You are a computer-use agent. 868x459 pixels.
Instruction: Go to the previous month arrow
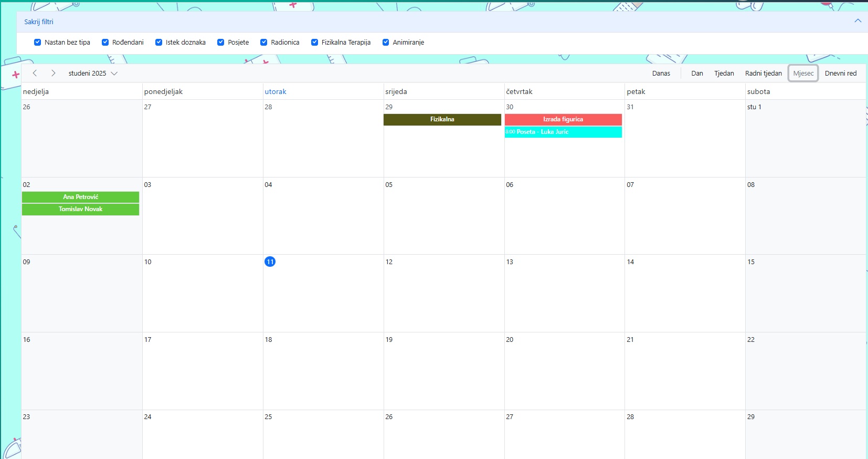pyautogui.click(x=35, y=73)
